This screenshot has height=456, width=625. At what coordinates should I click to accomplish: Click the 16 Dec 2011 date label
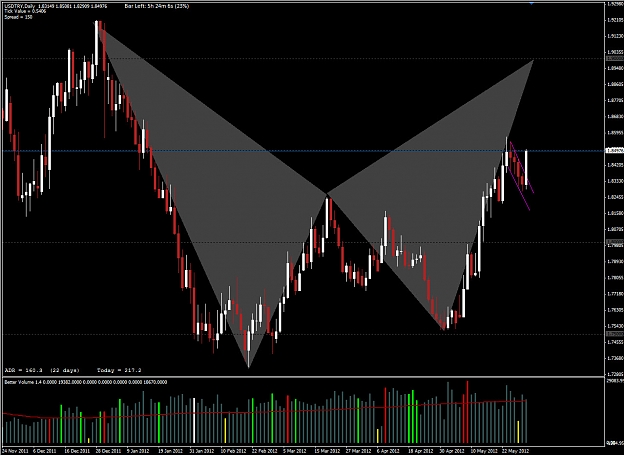[76, 450]
